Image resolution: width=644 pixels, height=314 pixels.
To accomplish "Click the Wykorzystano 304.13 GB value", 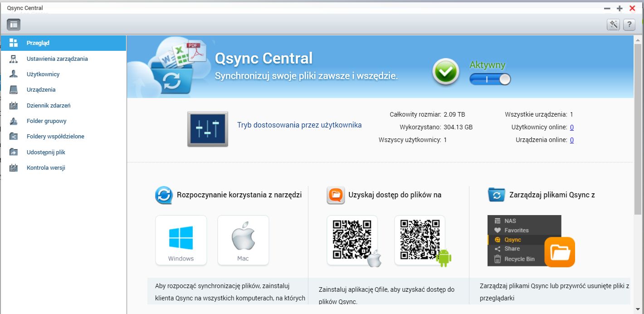I will pos(459,127).
